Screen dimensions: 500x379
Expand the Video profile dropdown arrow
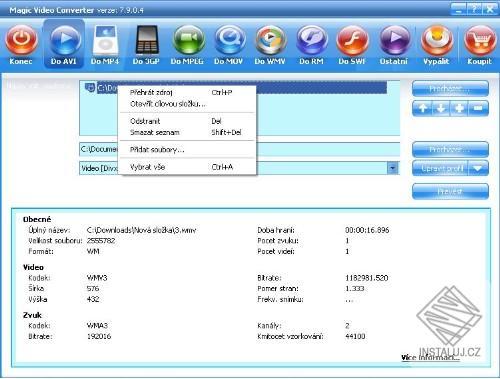click(x=393, y=168)
